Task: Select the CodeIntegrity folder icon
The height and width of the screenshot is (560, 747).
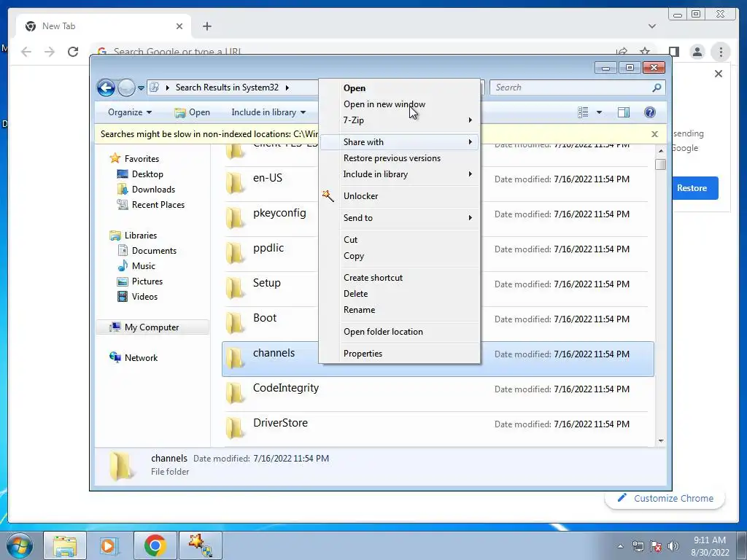Action: point(234,393)
